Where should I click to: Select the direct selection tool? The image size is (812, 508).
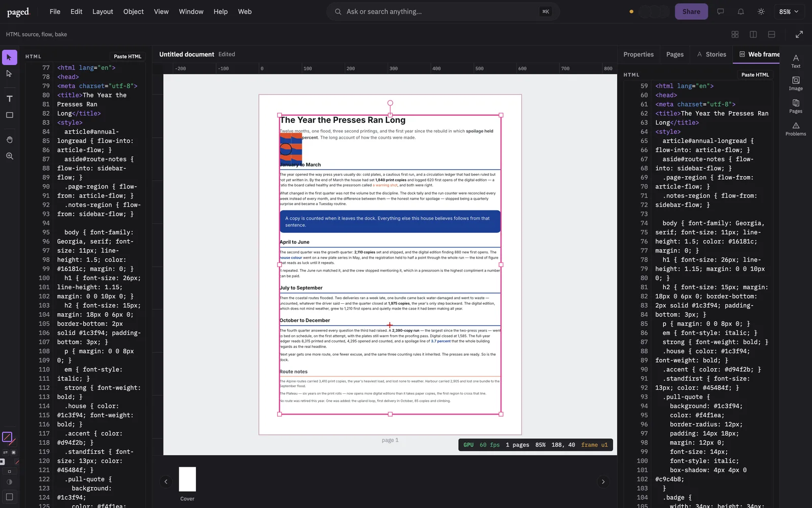(9, 74)
